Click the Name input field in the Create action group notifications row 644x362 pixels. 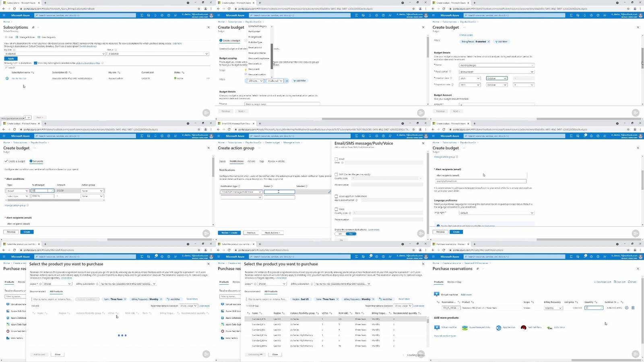pyautogui.click(x=279, y=192)
